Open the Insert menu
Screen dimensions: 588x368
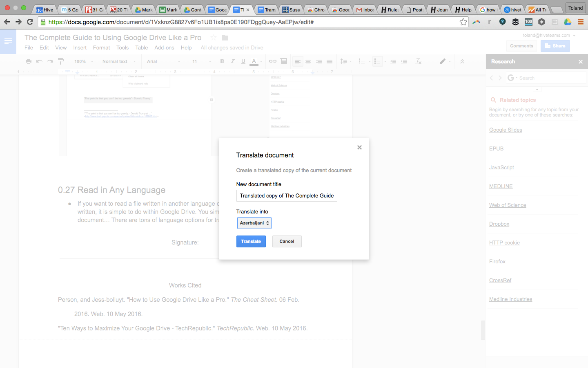click(80, 47)
